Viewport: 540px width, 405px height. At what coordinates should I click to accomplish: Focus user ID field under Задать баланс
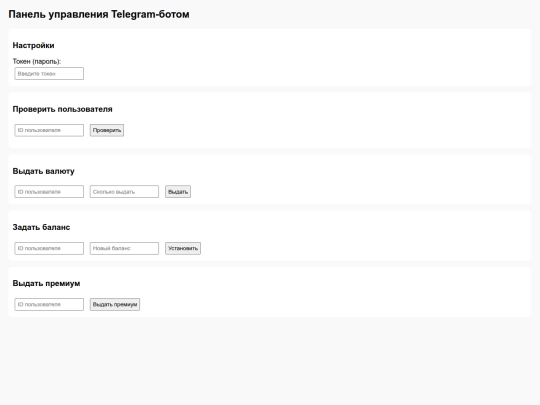[49, 248]
